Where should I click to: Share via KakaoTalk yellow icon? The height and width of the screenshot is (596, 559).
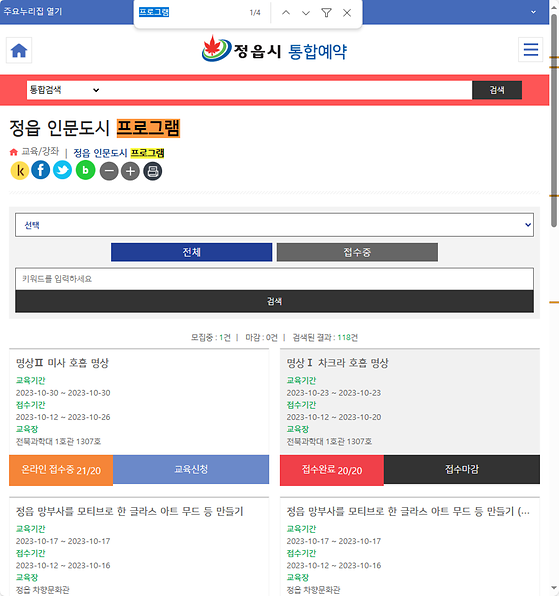tap(20, 170)
